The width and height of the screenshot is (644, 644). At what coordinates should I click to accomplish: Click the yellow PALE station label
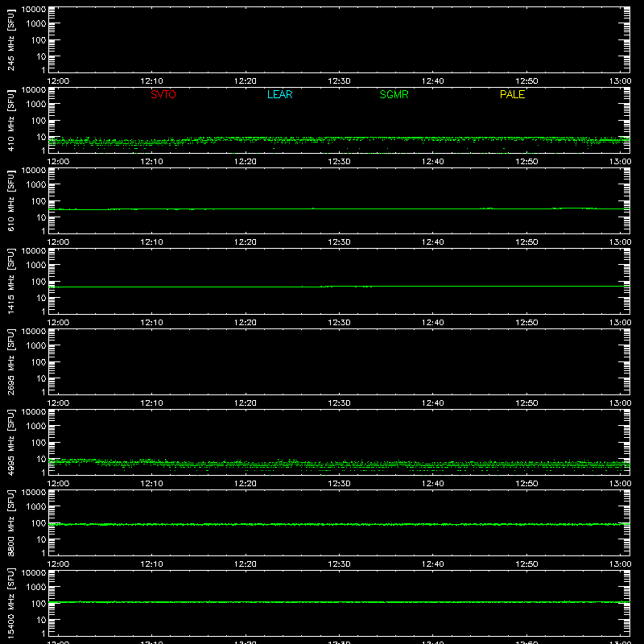pyautogui.click(x=512, y=94)
